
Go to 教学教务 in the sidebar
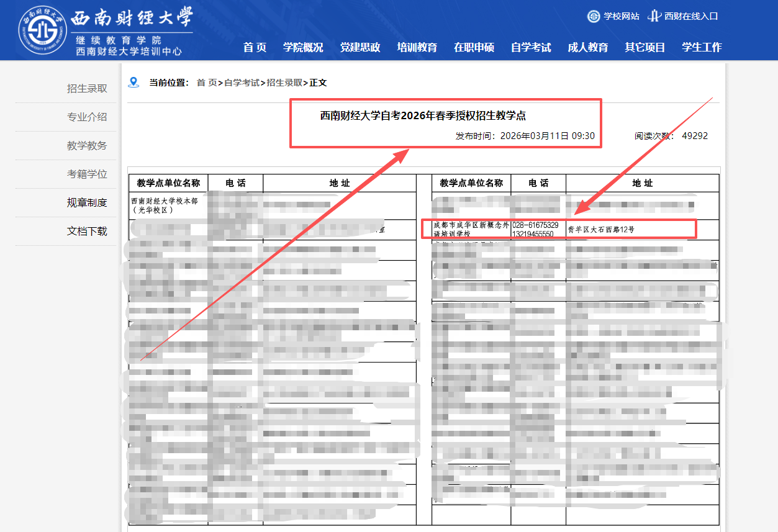click(87, 146)
